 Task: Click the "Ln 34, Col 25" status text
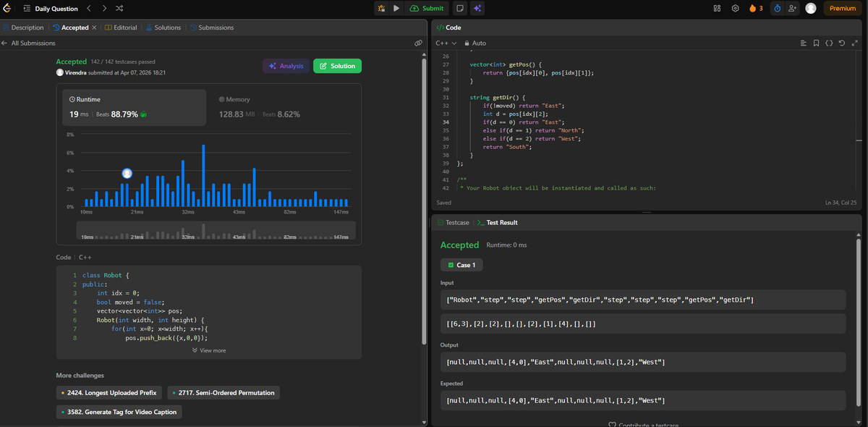tap(841, 203)
